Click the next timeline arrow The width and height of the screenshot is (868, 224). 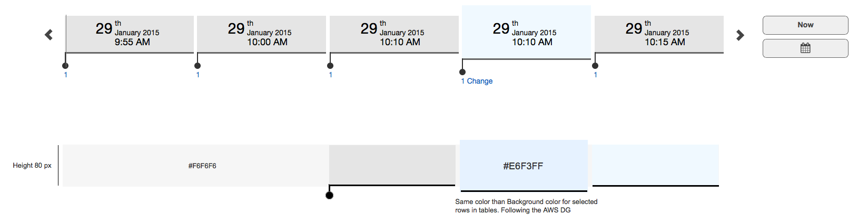(740, 35)
